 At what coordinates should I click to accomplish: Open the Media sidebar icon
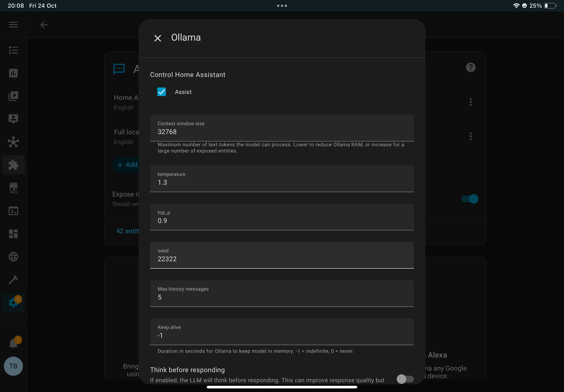[x=13, y=96]
